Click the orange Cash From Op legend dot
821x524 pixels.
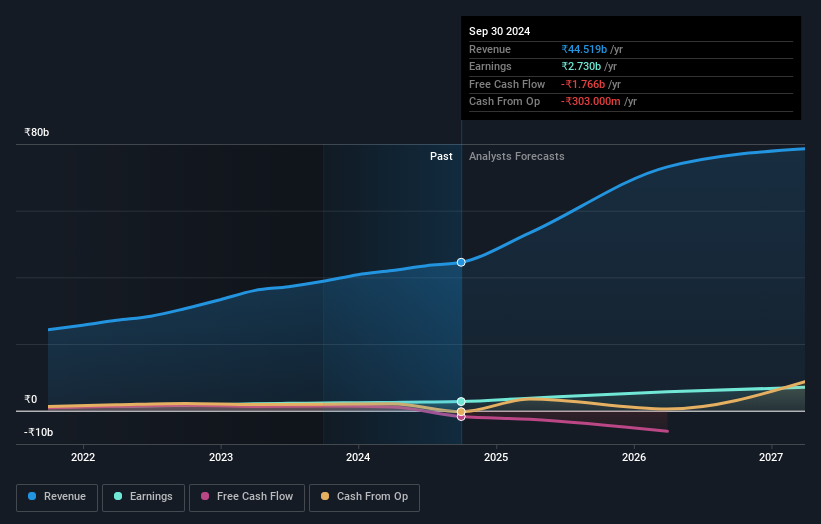click(x=325, y=496)
